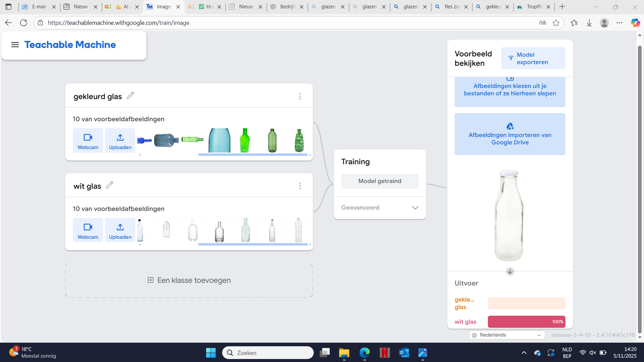This screenshot has width=644, height=362.
Task: Open the Teachable Machine hamburger menu
Action: point(15,45)
